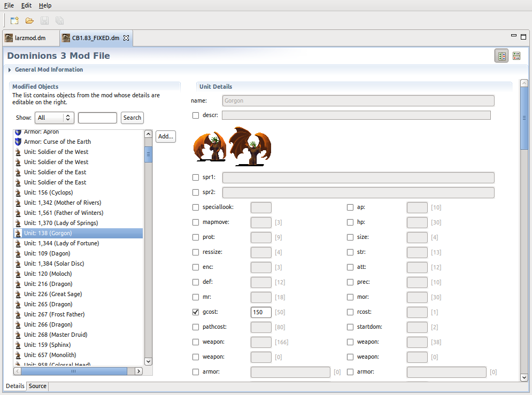Open the Edit menu
532x395 pixels.
click(26, 5)
